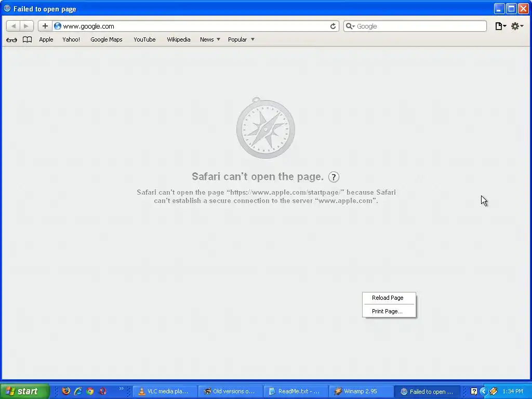The height and width of the screenshot is (399, 532).
Task: Expand the Popular bookmarks folder
Action: point(241,39)
